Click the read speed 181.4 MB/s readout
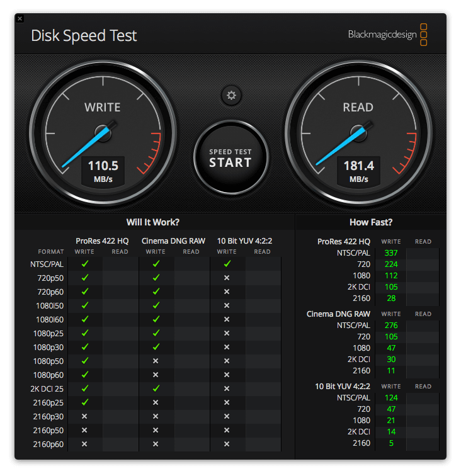The image size is (461, 476). pos(358,171)
